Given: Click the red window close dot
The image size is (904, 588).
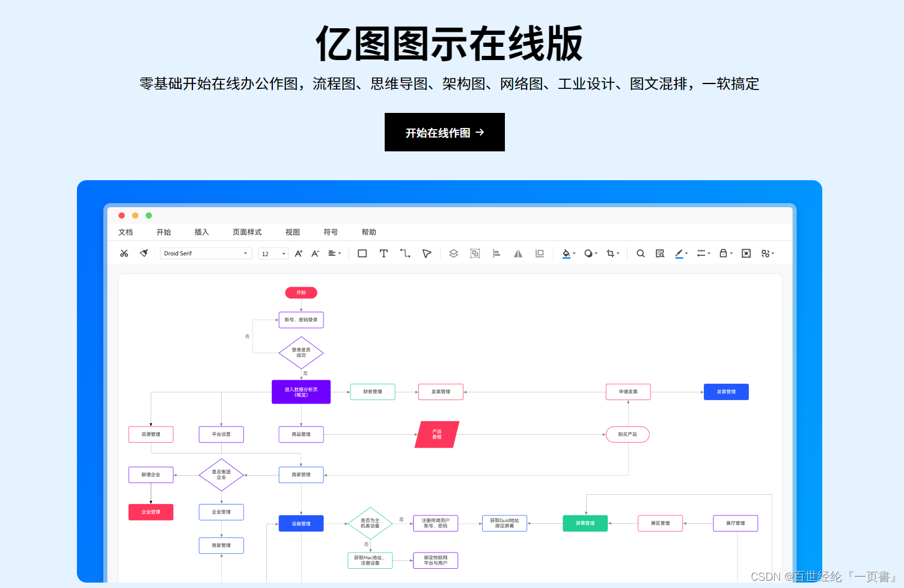Looking at the screenshot, I should coord(121,216).
